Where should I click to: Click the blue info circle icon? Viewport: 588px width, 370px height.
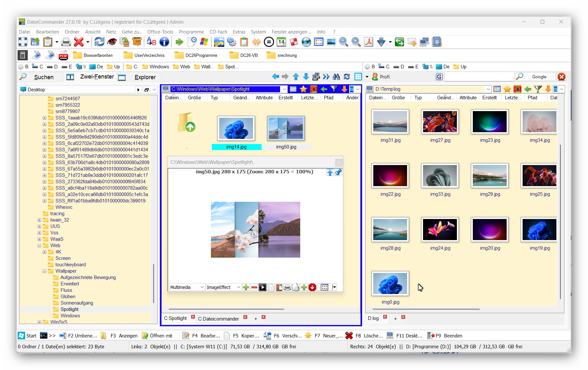pyautogui.click(x=164, y=42)
